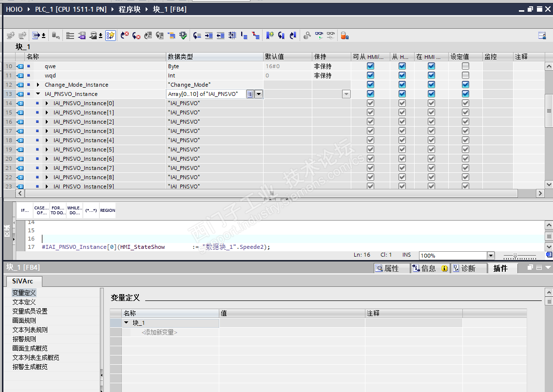Insert REGION template button
Screen dimensions: 553x392
[x=108, y=210]
